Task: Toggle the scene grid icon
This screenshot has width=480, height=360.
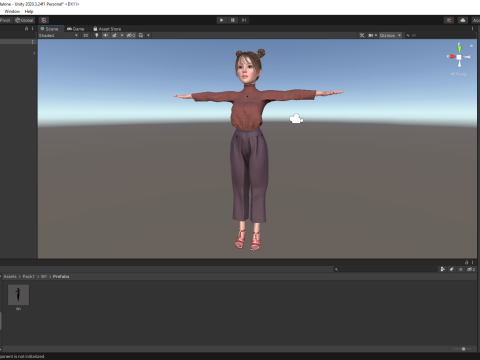Action: [141, 35]
